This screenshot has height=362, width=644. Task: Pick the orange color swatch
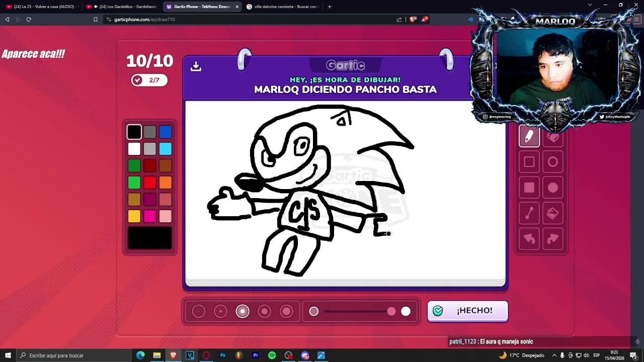tap(166, 183)
